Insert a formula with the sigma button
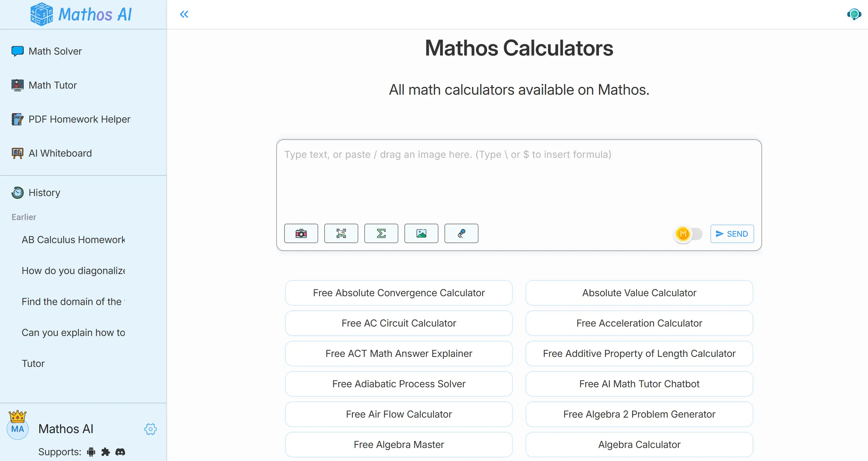 point(381,233)
